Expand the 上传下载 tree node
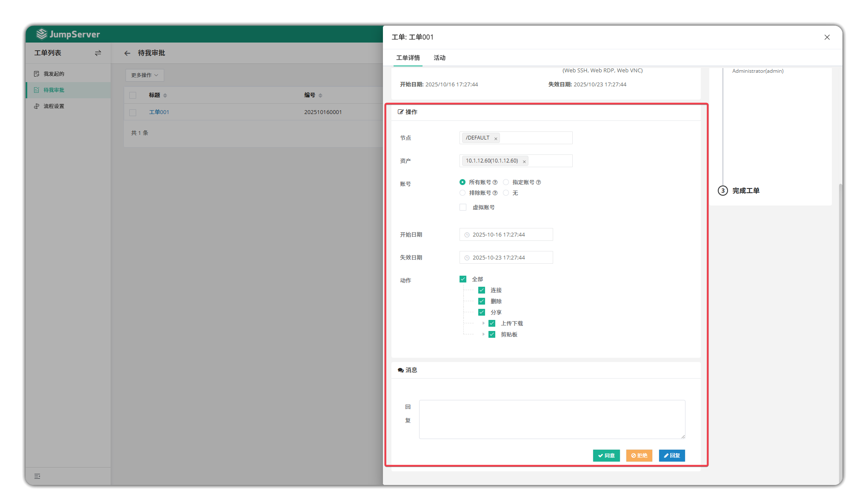This screenshot has width=868, height=502. click(x=483, y=323)
